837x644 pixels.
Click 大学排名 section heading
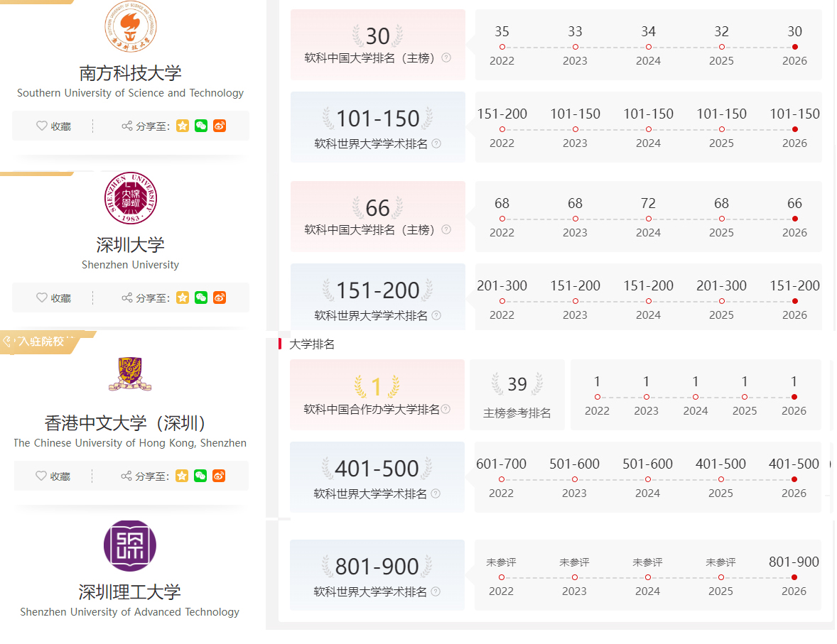(x=312, y=344)
